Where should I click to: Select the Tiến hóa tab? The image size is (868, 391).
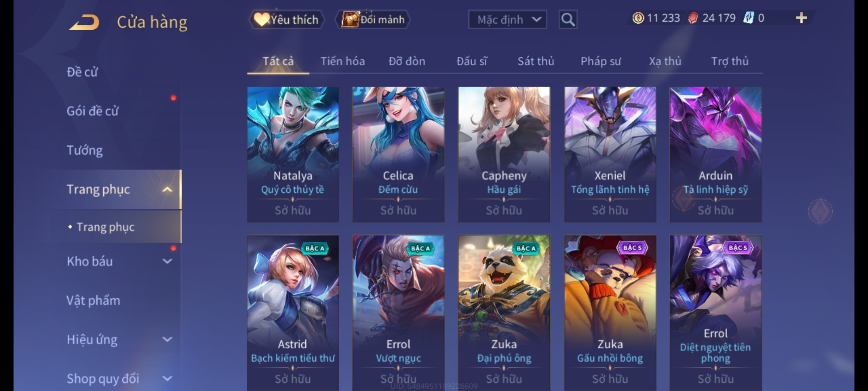coord(342,61)
